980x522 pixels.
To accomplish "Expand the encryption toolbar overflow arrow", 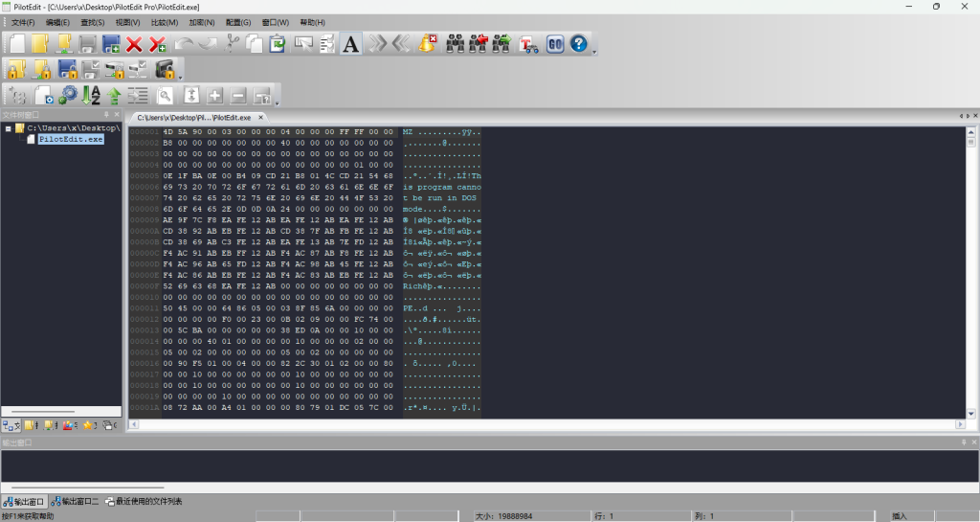I will (x=181, y=79).
